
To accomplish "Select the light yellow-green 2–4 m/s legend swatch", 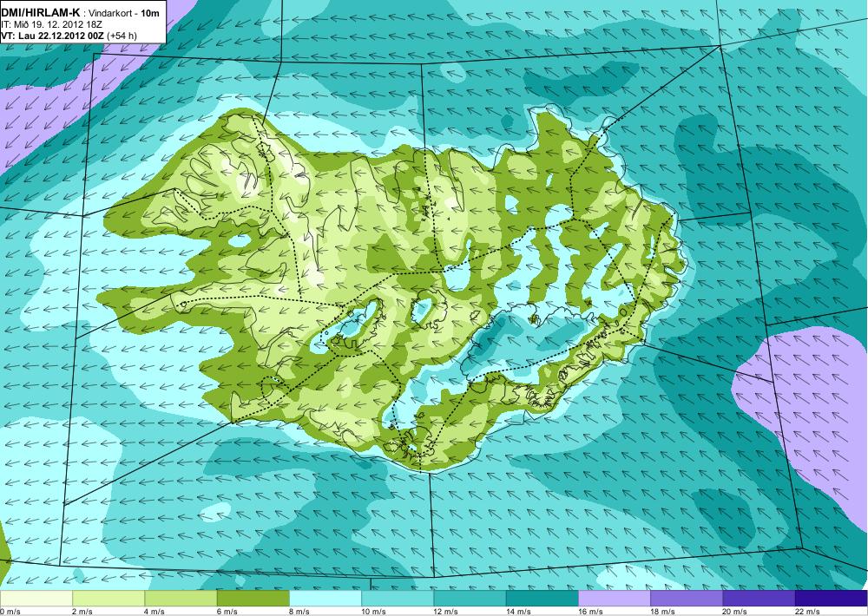I will click(108, 599).
